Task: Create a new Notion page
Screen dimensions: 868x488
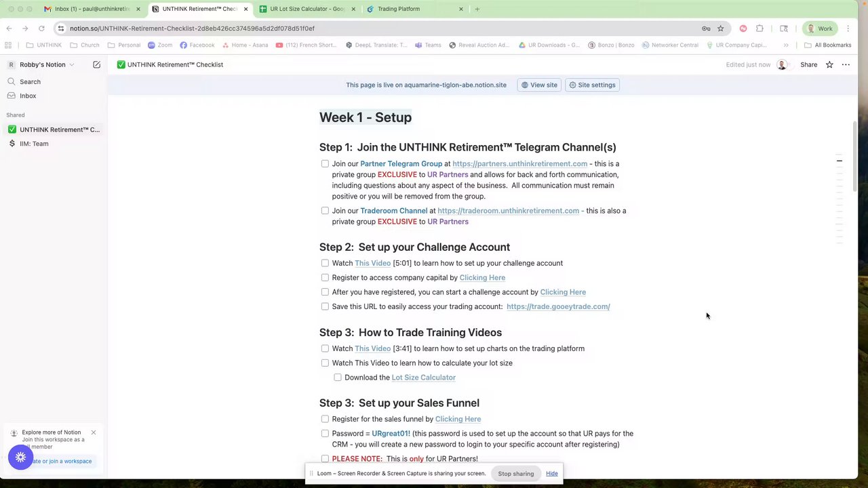Action: click(x=97, y=64)
